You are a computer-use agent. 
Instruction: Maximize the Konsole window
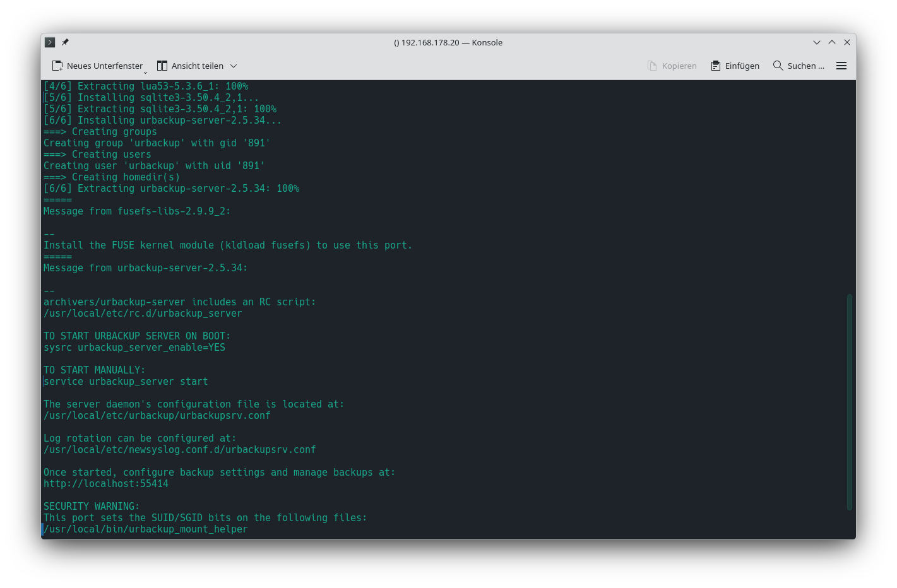click(x=832, y=42)
